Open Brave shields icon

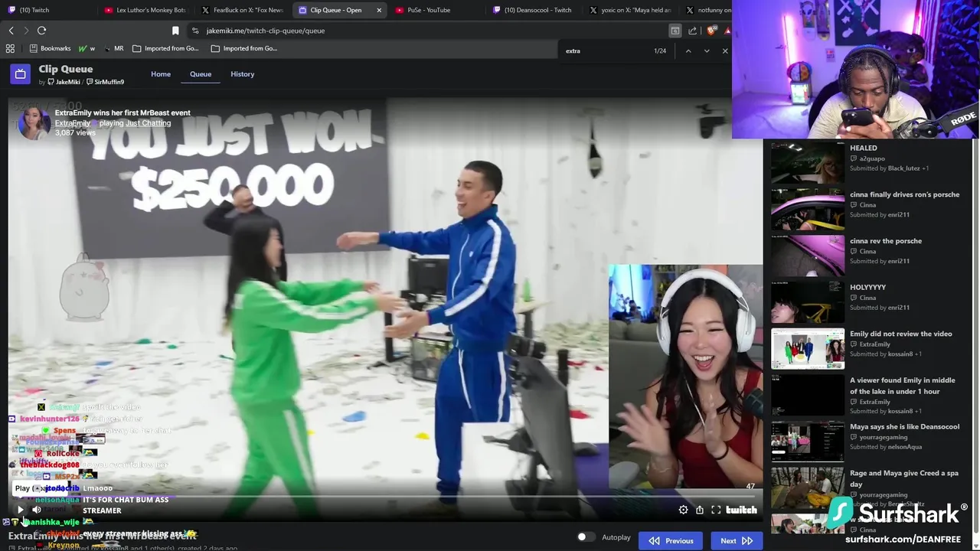(711, 31)
